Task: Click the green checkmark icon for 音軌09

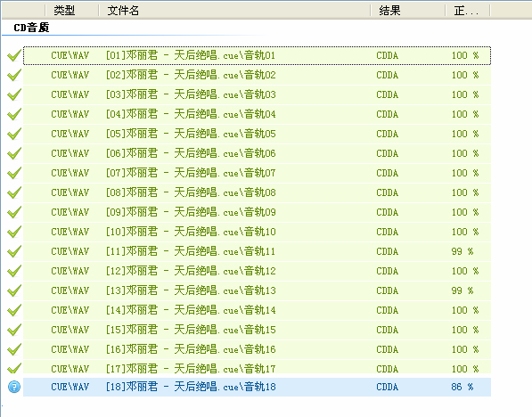Action: (14, 213)
